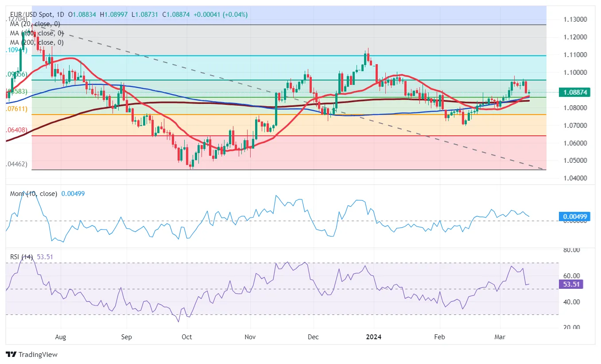Click the Oct label on time axis
The width and height of the screenshot is (601, 364).
pyautogui.click(x=187, y=337)
